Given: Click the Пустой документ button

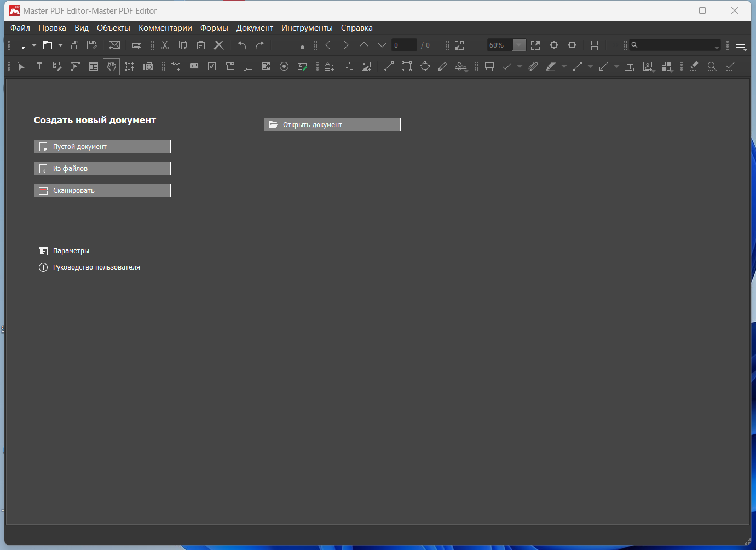Looking at the screenshot, I should coord(102,147).
